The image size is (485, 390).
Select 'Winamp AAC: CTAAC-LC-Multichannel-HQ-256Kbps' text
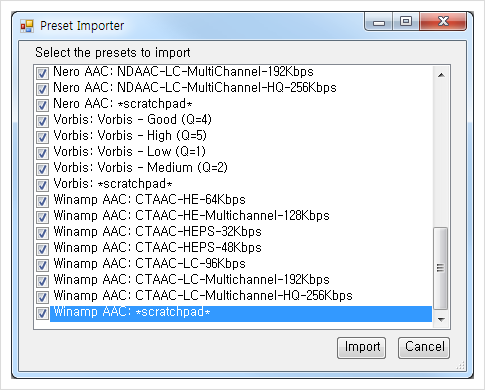point(203,296)
